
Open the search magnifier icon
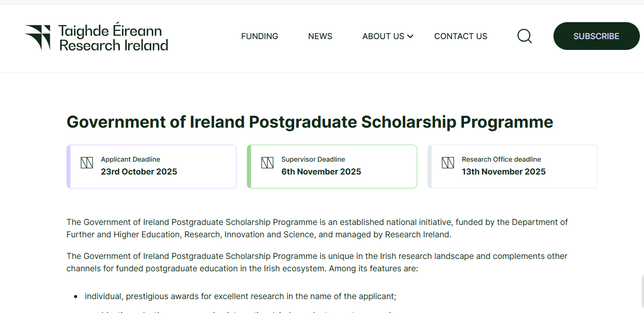click(524, 36)
